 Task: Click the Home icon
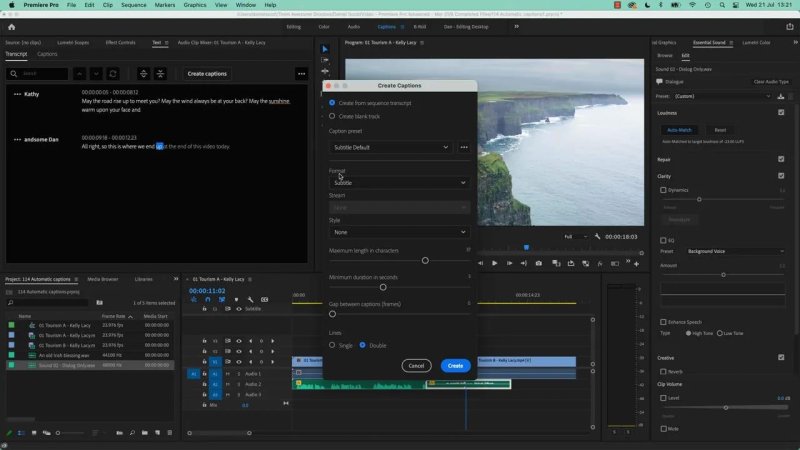(11, 27)
